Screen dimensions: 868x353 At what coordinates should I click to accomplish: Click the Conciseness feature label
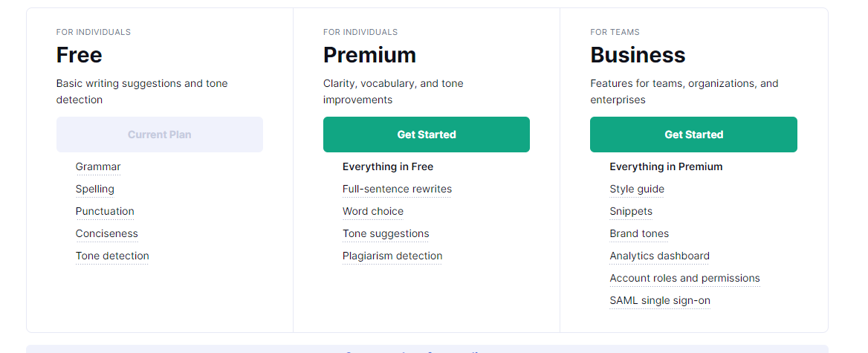coord(107,233)
